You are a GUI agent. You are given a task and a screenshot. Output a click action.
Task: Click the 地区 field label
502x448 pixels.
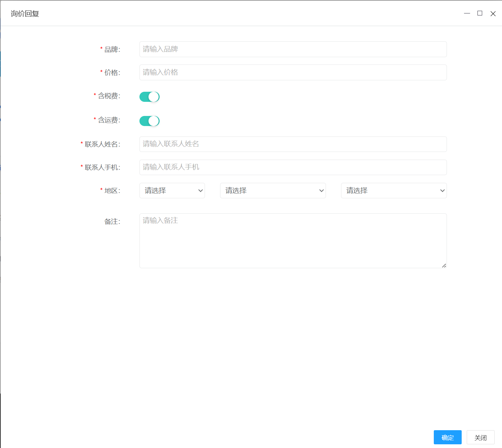112,191
